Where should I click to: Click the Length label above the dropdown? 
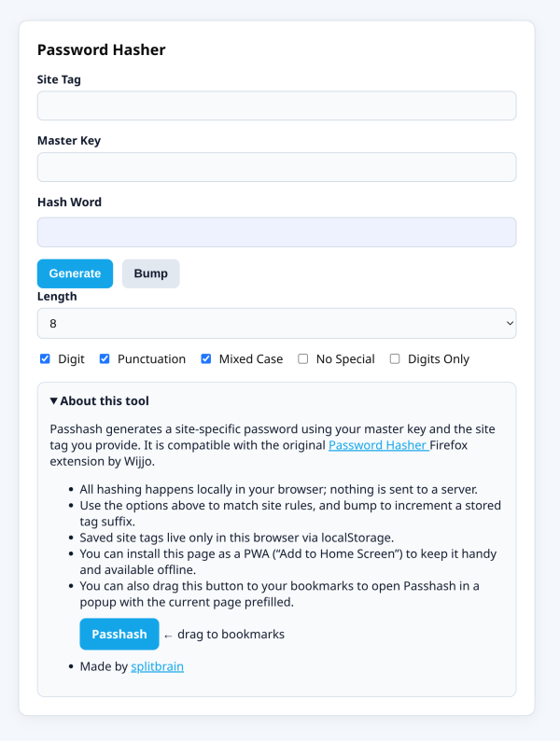coord(57,297)
